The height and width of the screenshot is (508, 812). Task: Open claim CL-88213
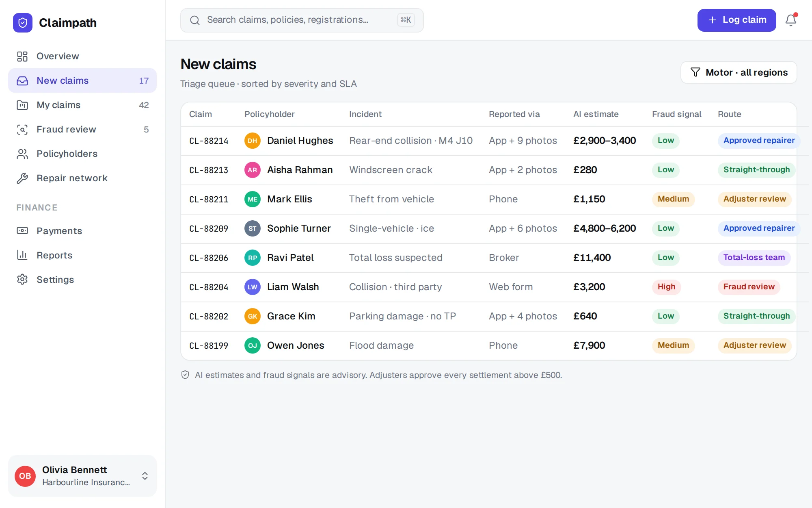(x=209, y=170)
